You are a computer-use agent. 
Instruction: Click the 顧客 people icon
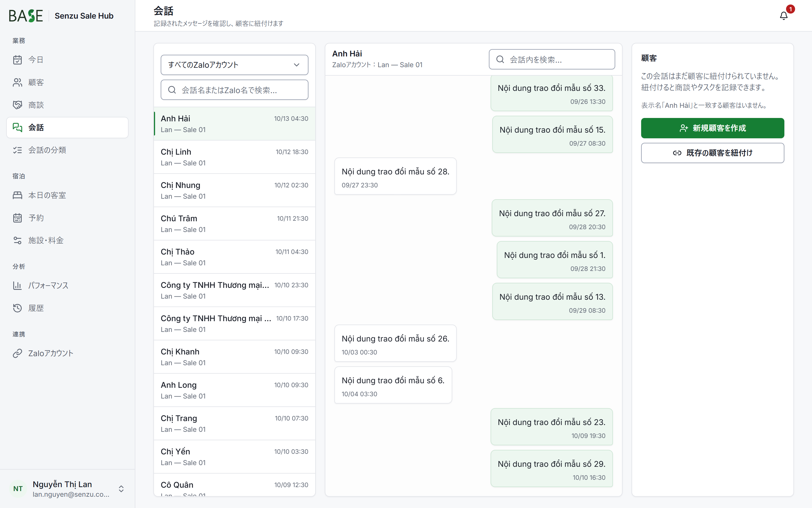point(17,82)
